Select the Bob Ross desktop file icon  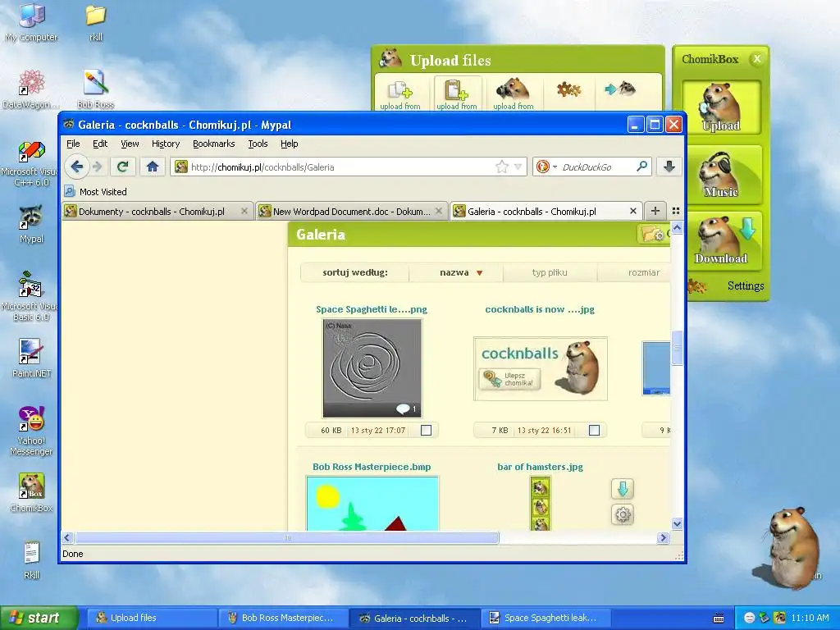(x=96, y=89)
